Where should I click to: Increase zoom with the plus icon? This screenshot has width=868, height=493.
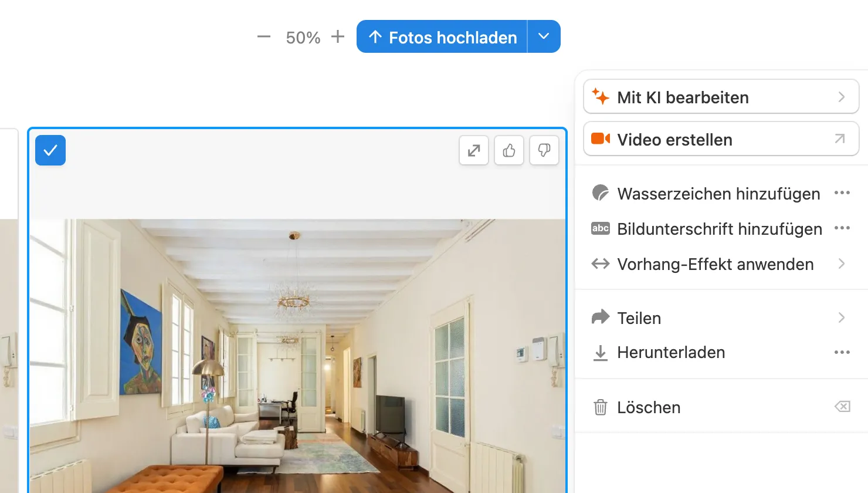point(338,37)
